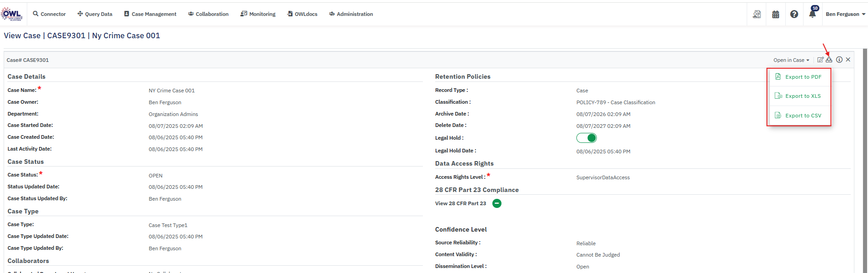Click the vertical page scrollbar
This screenshot has width=868, height=273.
pyautogui.click(x=865, y=159)
